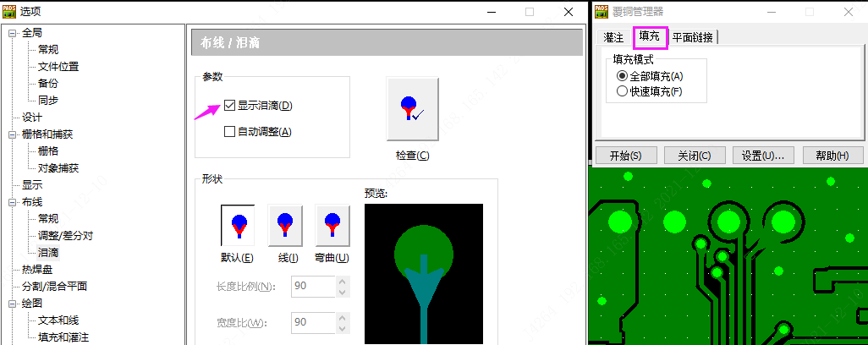Open 热焊盘 in the options tree
868x345 pixels.
37,270
